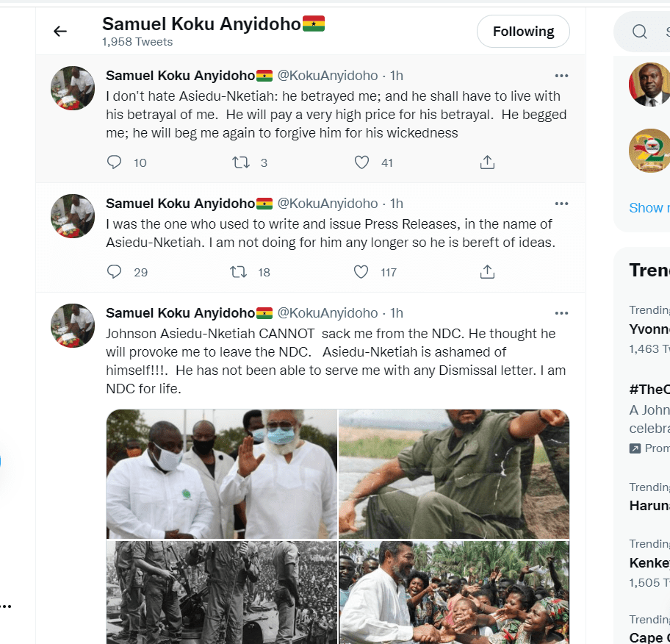Reply to the 'I don't hate Asiedu-Nketiah' tweet

[x=115, y=162]
